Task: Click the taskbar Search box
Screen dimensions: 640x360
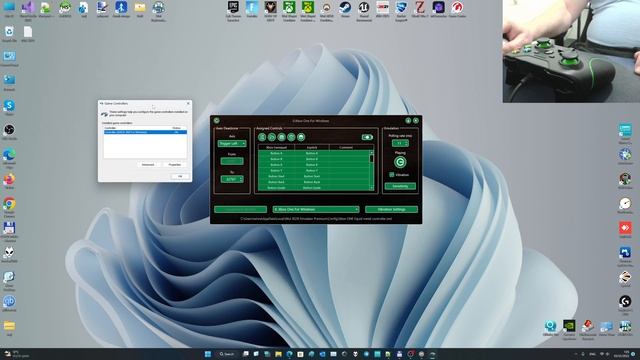Action: point(227,354)
